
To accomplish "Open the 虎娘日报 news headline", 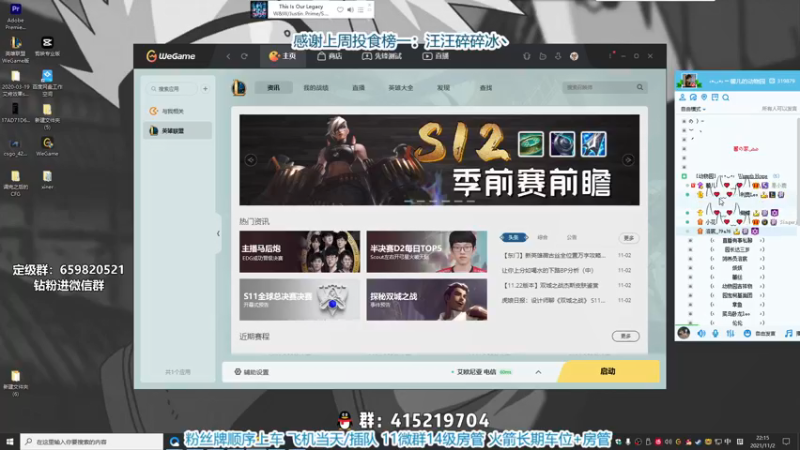I will click(x=553, y=301).
